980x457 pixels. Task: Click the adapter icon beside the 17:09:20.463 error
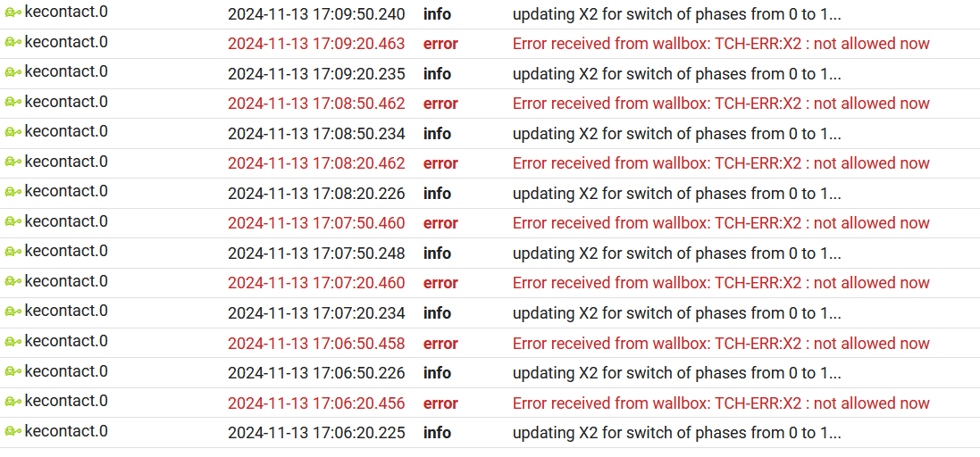13,42
